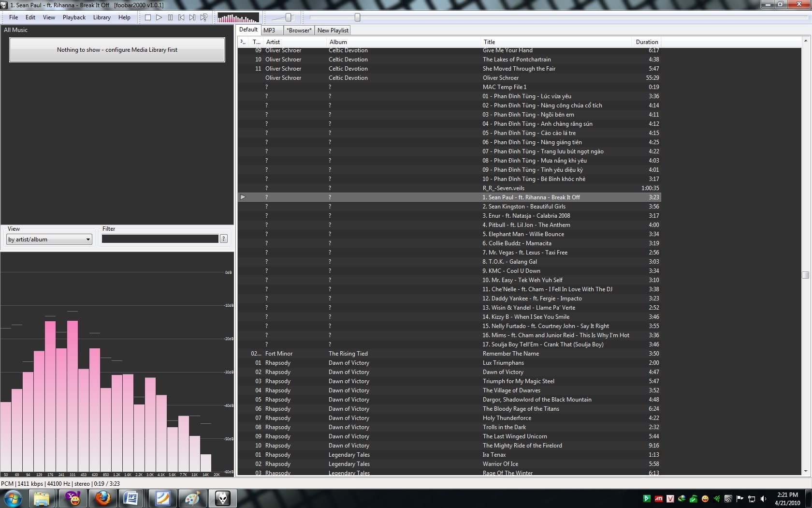Click the media library Filter text field

coord(160,239)
